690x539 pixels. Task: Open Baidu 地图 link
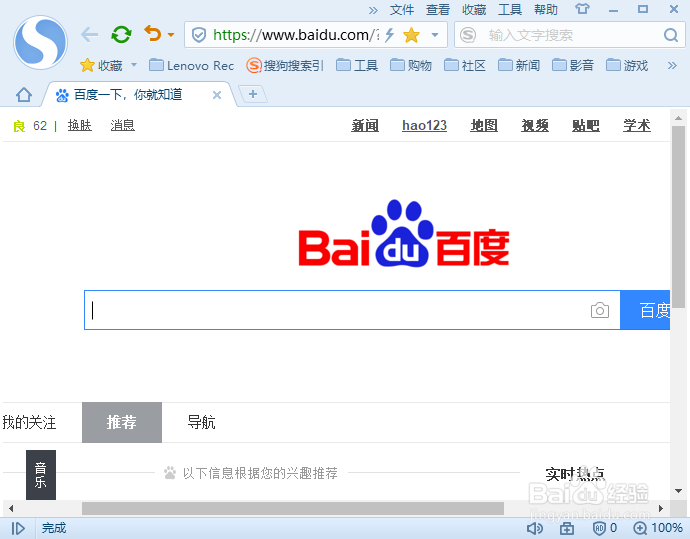click(484, 125)
